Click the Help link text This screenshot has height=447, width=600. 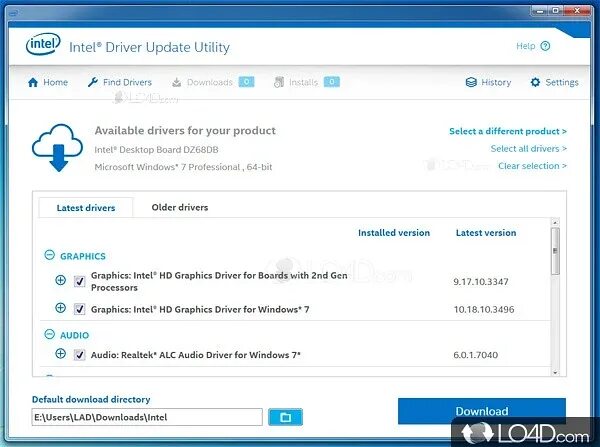pos(525,46)
